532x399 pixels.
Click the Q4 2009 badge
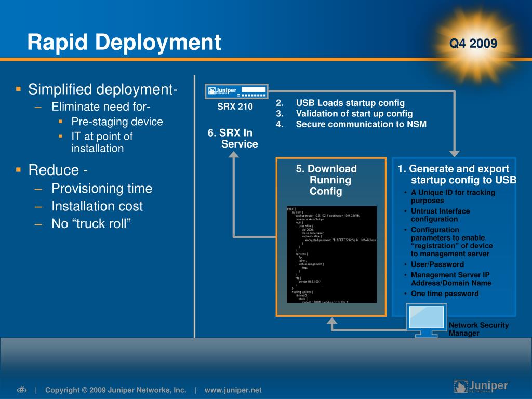[473, 44]
